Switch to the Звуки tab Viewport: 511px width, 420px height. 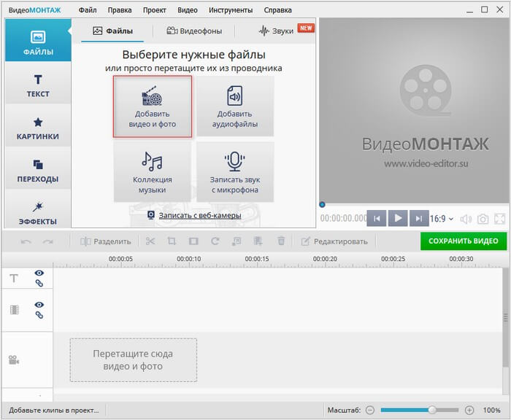point(277,31)
